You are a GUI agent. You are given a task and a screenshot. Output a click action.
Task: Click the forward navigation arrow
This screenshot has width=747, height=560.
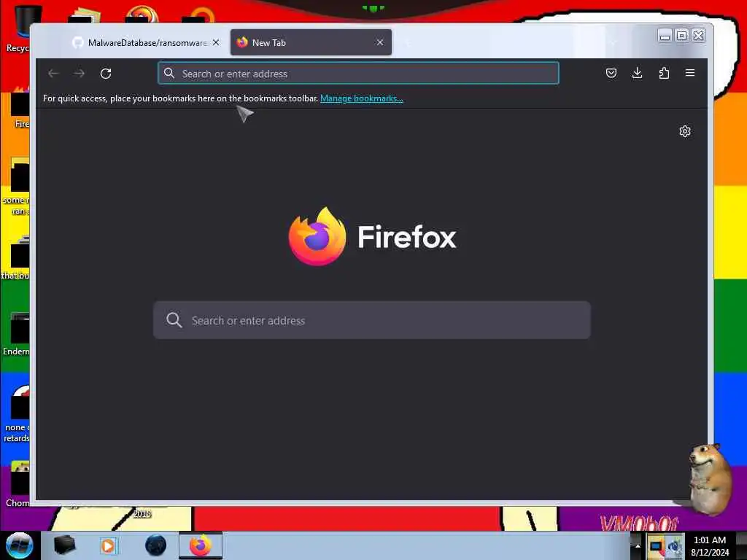(x=79, y=74)
